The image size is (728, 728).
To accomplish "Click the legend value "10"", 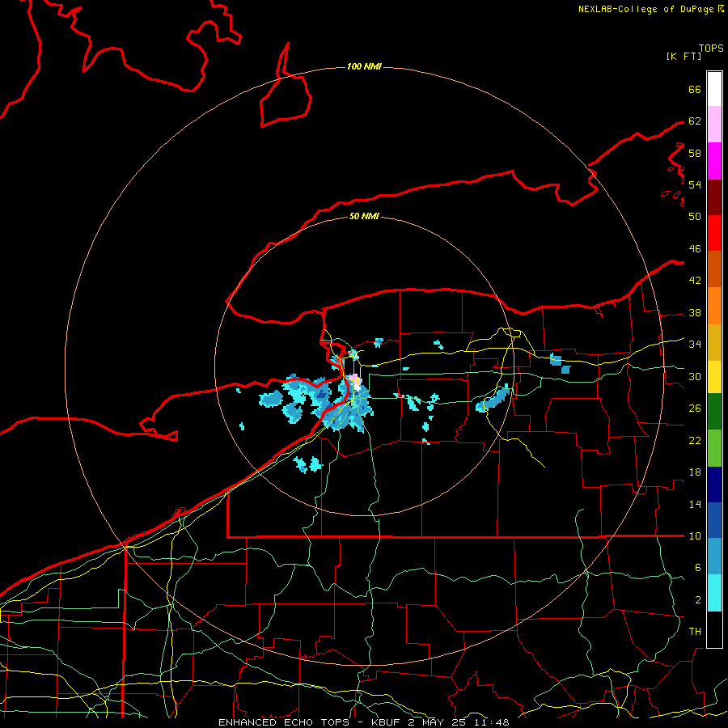I will pos(695,536).
